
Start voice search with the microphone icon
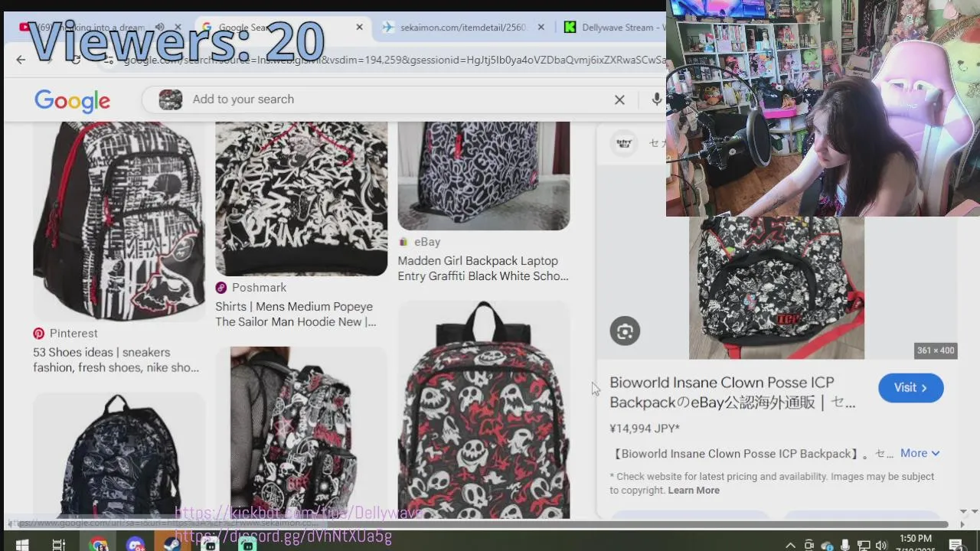point(656,99)
